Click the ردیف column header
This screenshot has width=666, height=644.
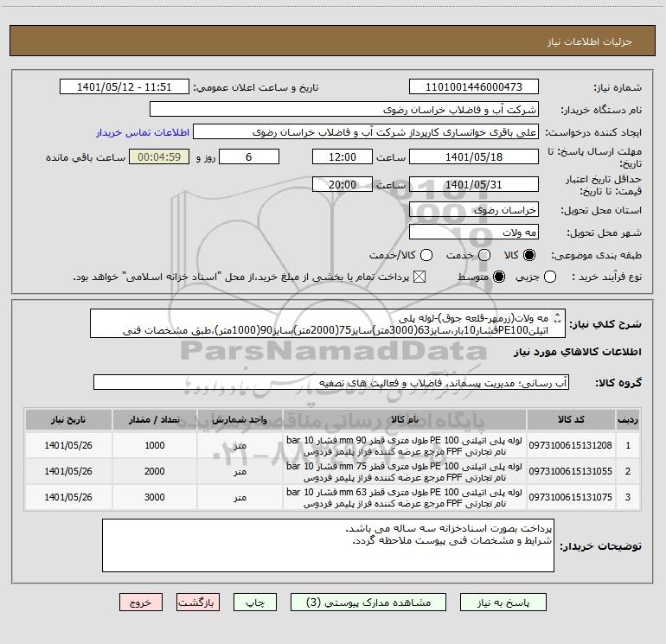pyautogui.click(x=628, y=419)
